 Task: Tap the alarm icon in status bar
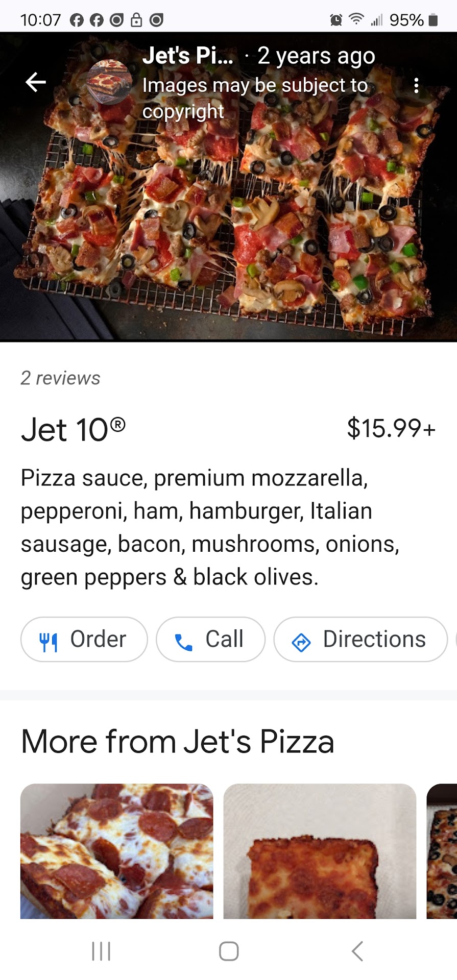[x=336, y=20]
